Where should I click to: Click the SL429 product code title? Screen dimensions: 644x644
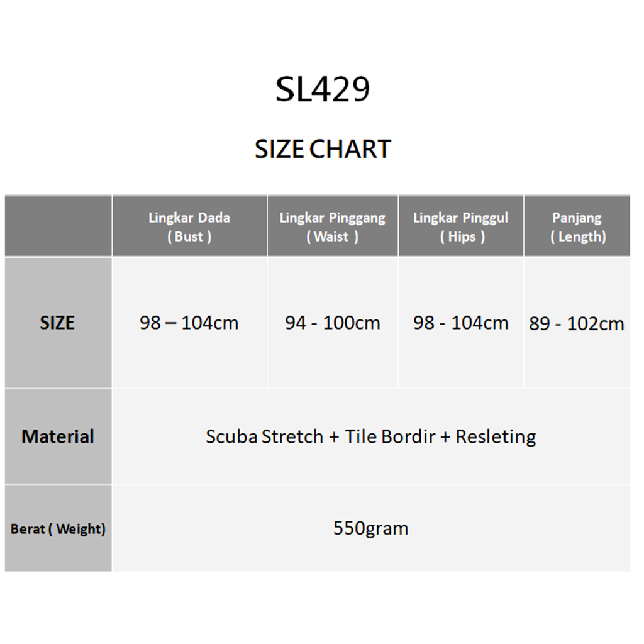(x=323, y=90)
